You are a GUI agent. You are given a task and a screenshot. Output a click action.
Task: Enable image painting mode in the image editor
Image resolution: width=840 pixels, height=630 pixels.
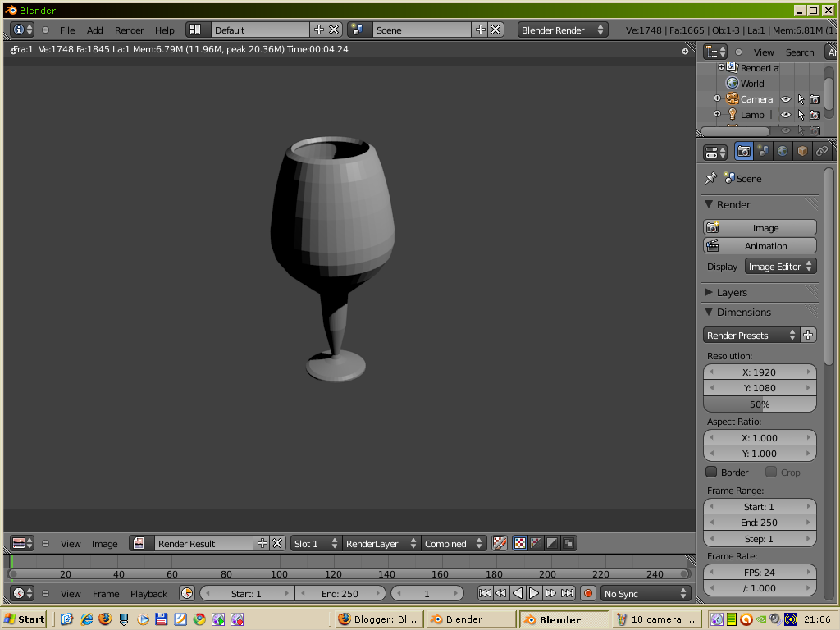coord(499,542)
